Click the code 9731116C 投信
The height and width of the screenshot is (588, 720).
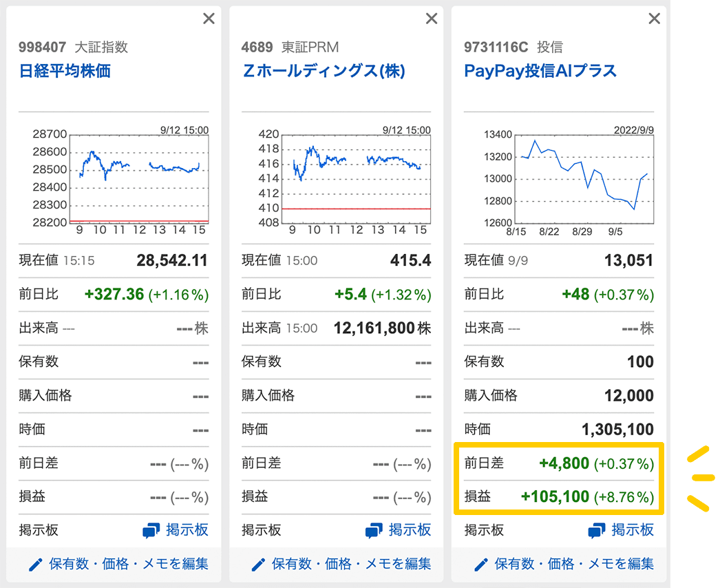coord(513,47)
